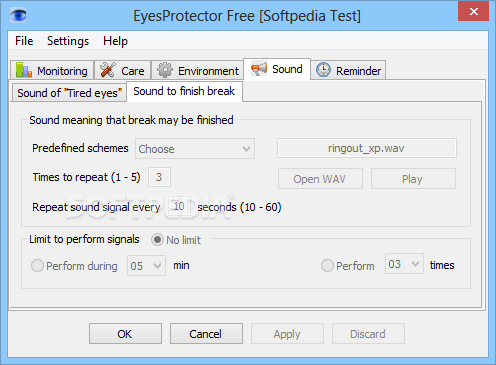Click the Open WAV button
496x365 pixels.
(x=320, y=179)
